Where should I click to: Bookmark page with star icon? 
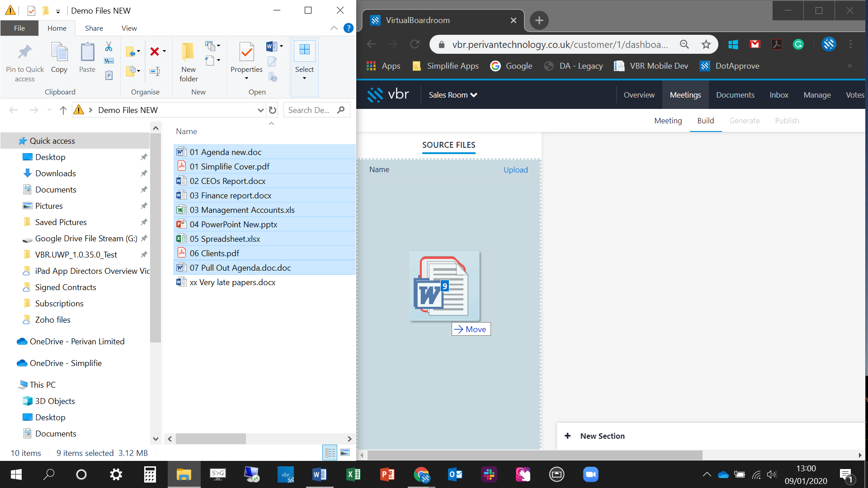[x=706, y=44]
